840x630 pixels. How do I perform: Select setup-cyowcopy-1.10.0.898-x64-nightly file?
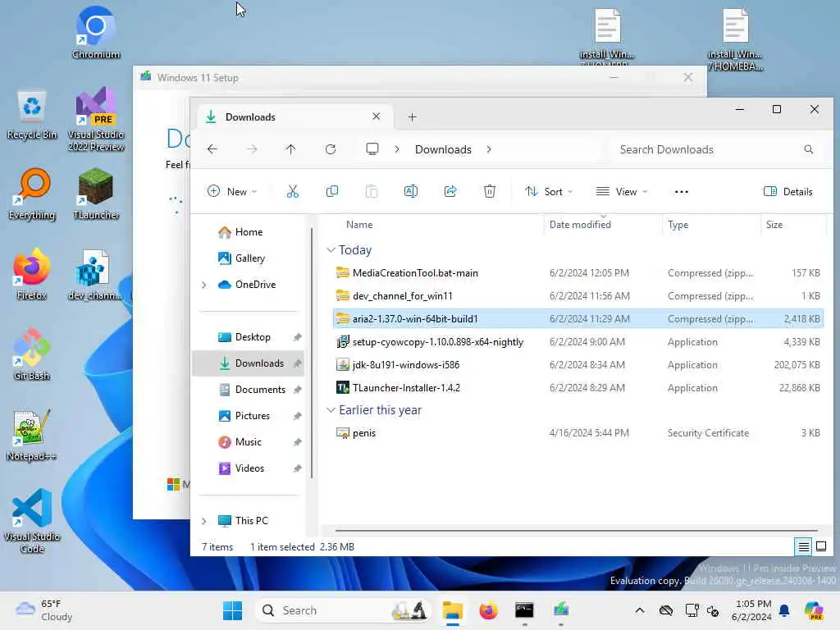click(x=578, y=342)
